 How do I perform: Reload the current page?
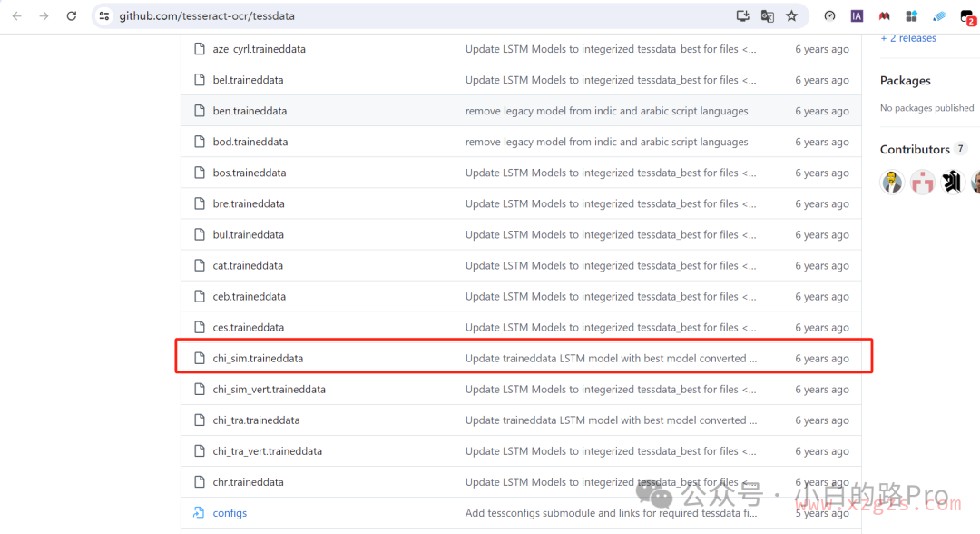[72, 16]
